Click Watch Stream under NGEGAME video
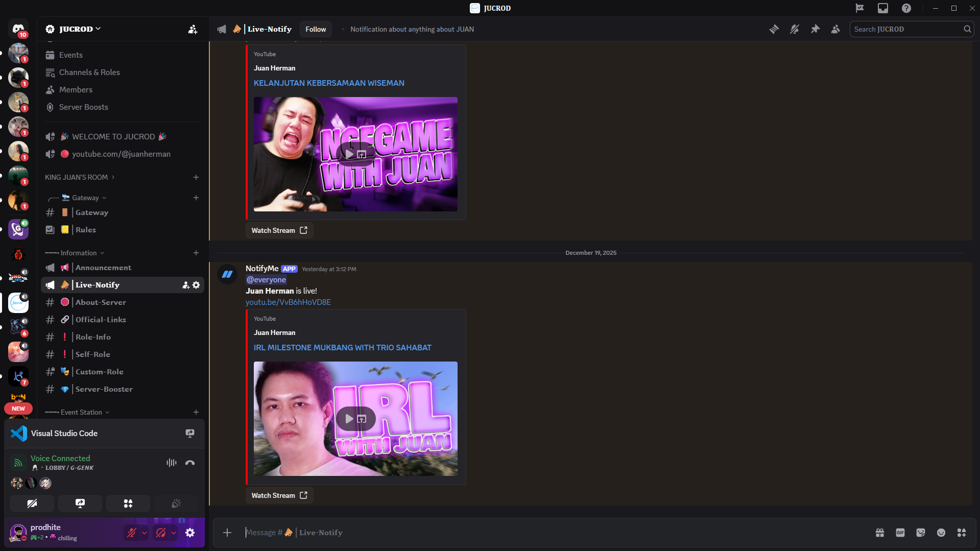 pos(279,230)
